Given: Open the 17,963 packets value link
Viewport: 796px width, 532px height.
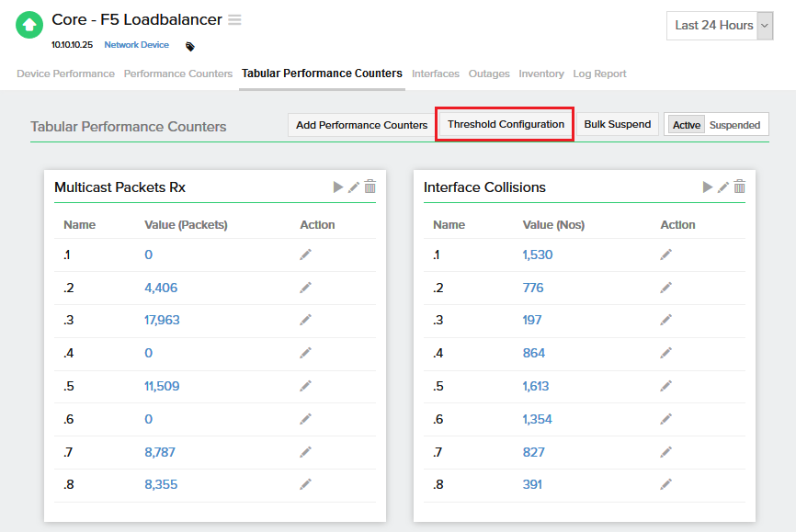Looking at the screenshot, I should (x=162, y=320).
